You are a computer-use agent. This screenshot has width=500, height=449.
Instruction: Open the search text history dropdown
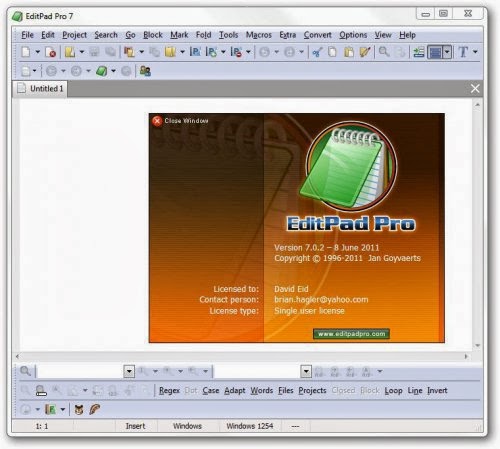[129, 371]
